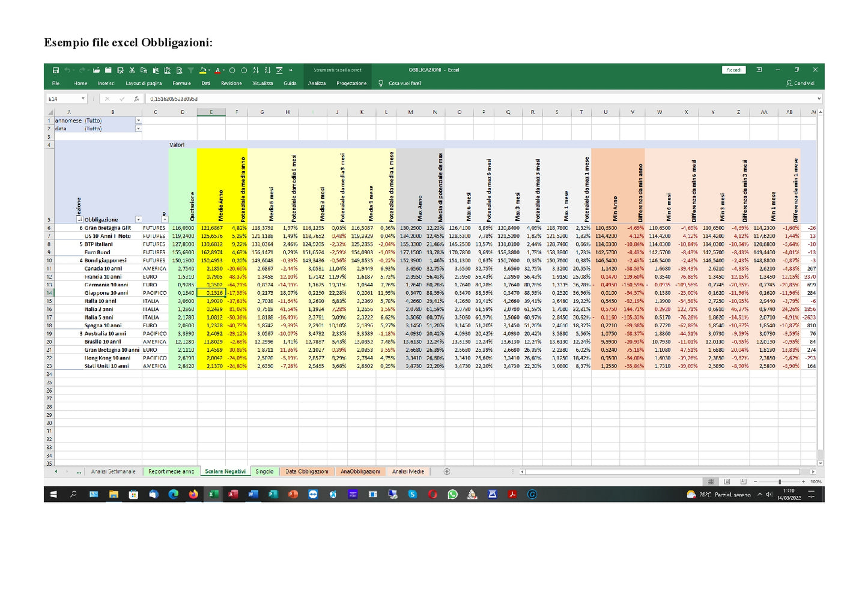This screenshot has width=868, height=613.
Task: Click the Cosa vuoi fare search box
Action: click(405, 83)
